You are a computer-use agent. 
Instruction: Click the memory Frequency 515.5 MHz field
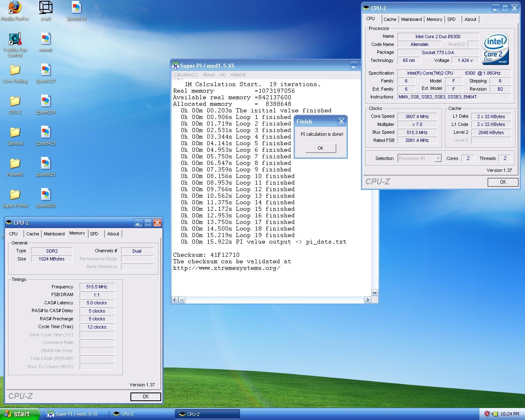coord(97,287)
